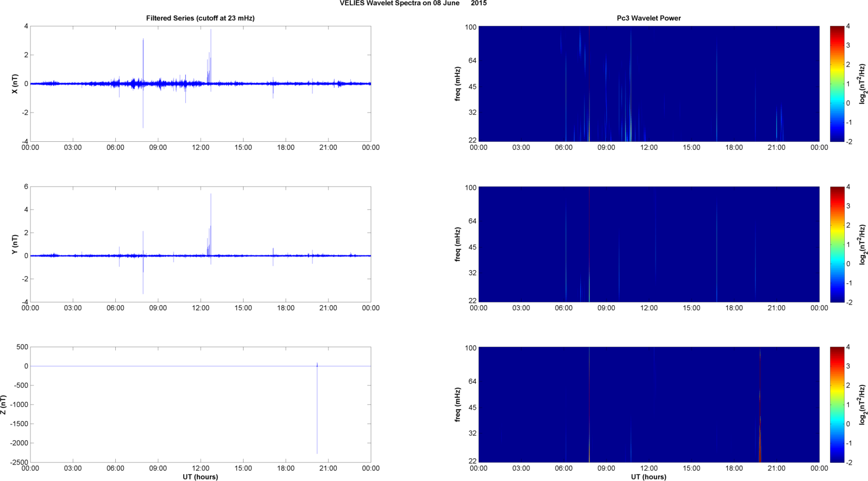Click the "freq (mHz)" label of top wavelet plot
The image size is (868, 481).
tap(458, 84)
